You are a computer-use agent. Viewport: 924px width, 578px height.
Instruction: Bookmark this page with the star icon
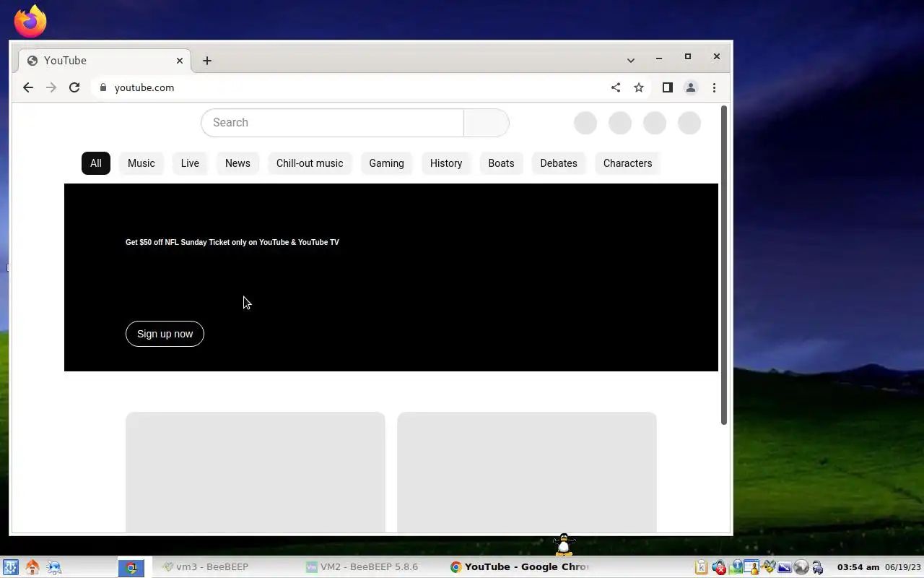pyautogui.click(x=639, y=87)
